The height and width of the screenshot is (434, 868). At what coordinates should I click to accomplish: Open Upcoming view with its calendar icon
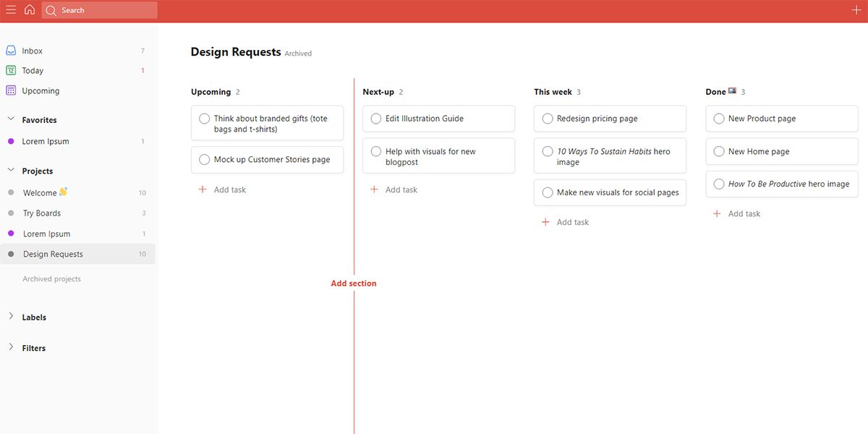tap(10, 90)
